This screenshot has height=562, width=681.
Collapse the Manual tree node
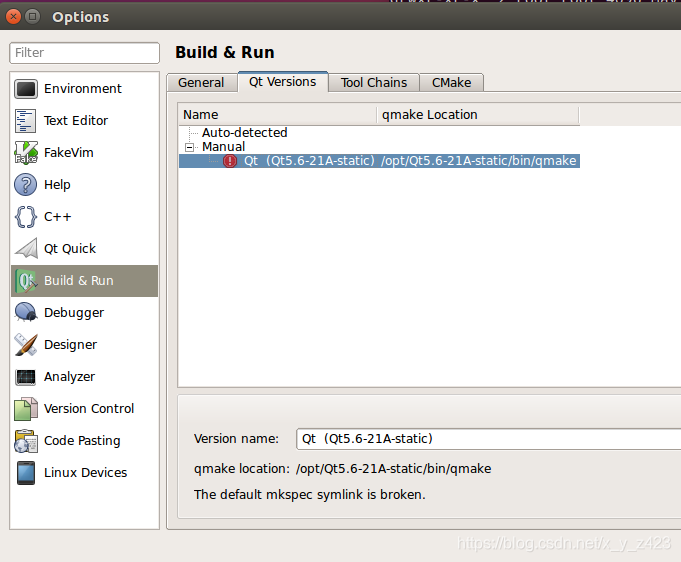(189, 147)
